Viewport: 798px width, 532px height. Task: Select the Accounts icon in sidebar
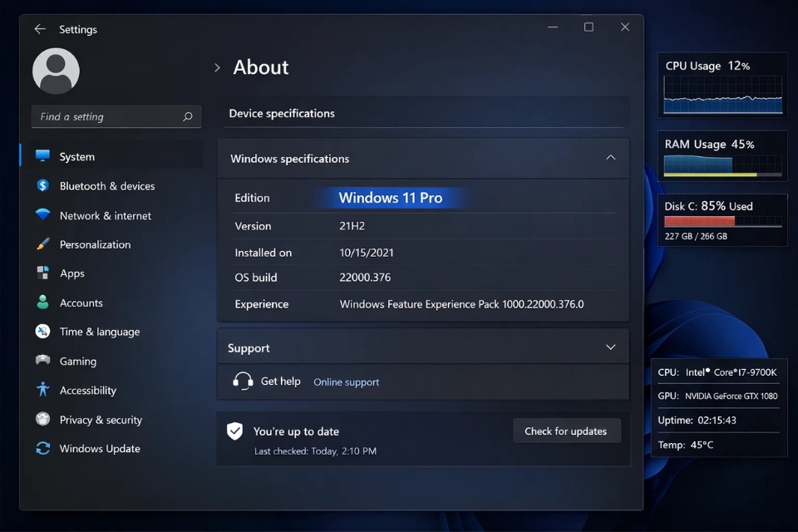pos(43,303)
